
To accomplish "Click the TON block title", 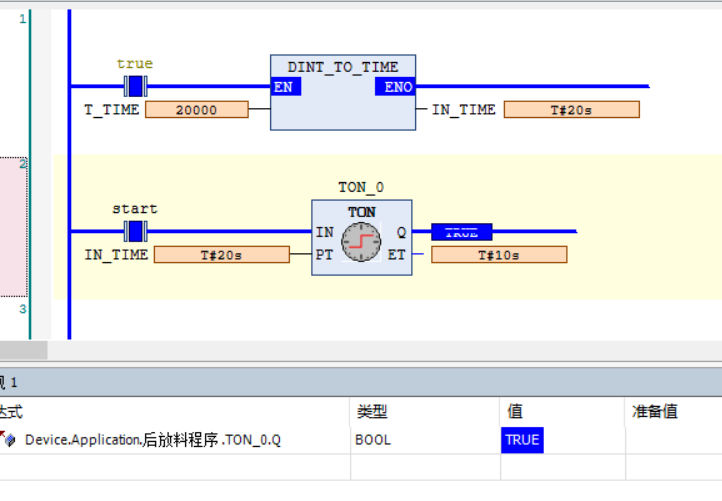I will tap(361, 212).
